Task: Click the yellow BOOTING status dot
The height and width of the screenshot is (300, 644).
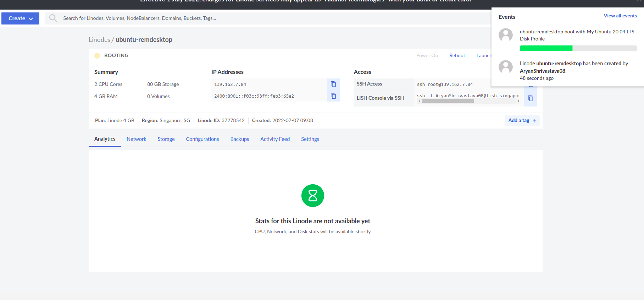Action: coord(97,56)
